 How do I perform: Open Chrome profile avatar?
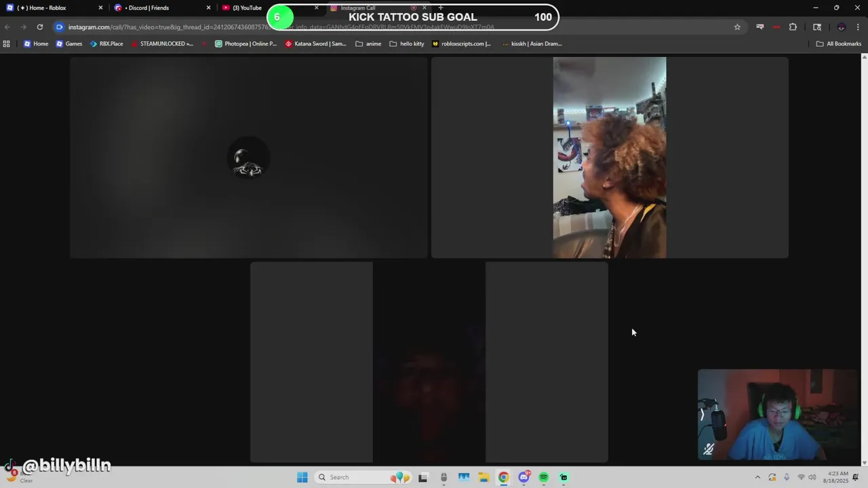coord(842,27)
